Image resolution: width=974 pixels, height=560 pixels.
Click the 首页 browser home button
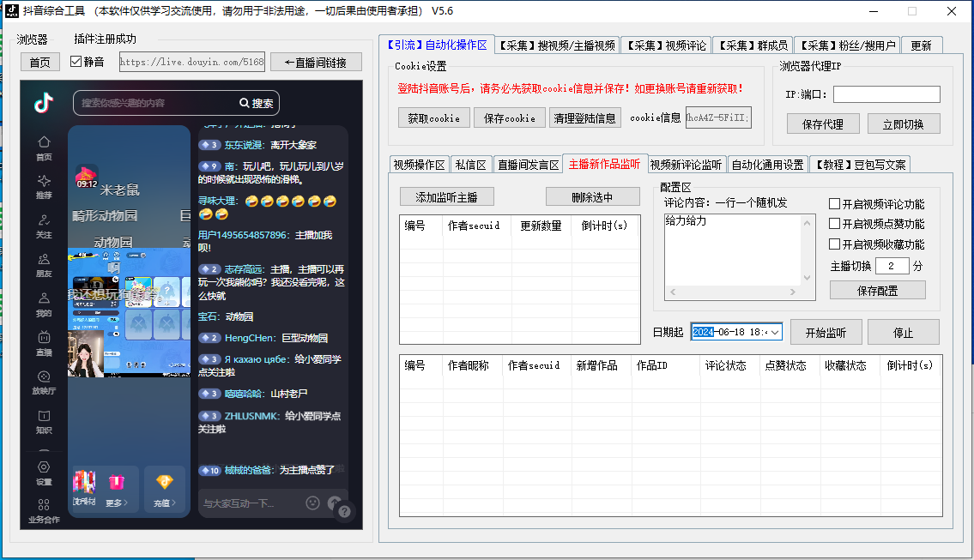tap(39, 62)
